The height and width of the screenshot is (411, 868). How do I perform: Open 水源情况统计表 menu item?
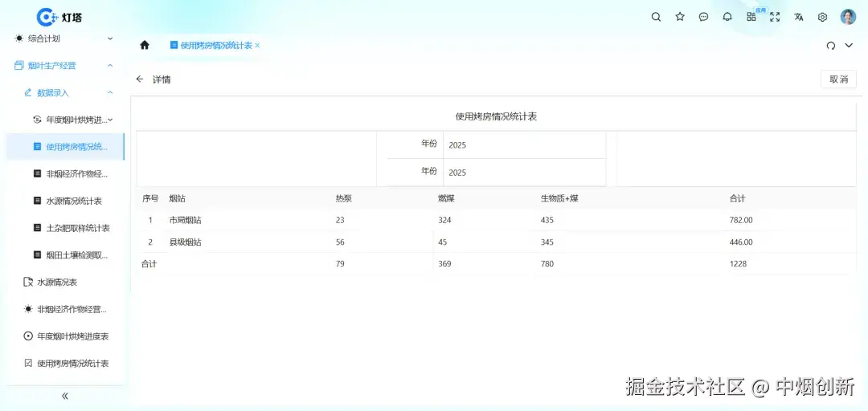63,201
